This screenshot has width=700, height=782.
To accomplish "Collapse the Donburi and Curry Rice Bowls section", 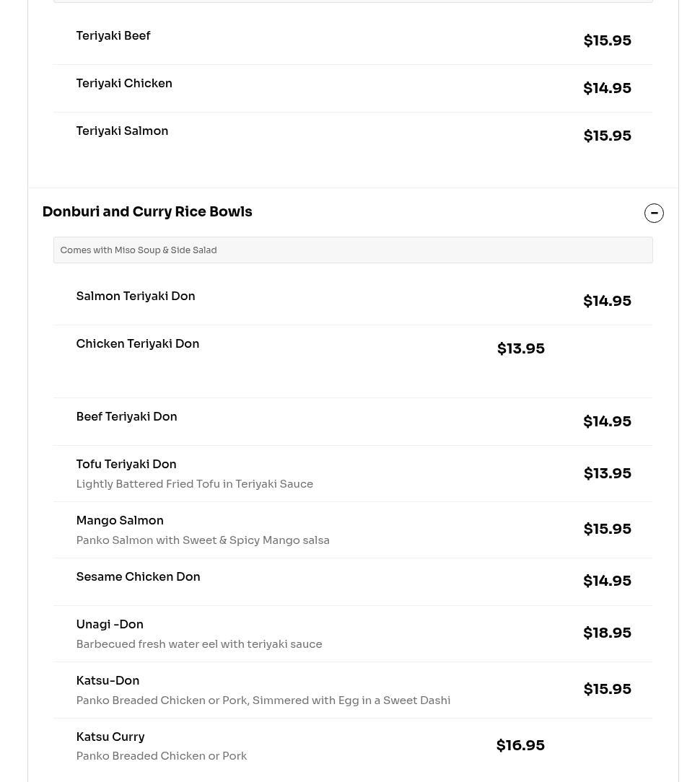I will tap(654, 213).
